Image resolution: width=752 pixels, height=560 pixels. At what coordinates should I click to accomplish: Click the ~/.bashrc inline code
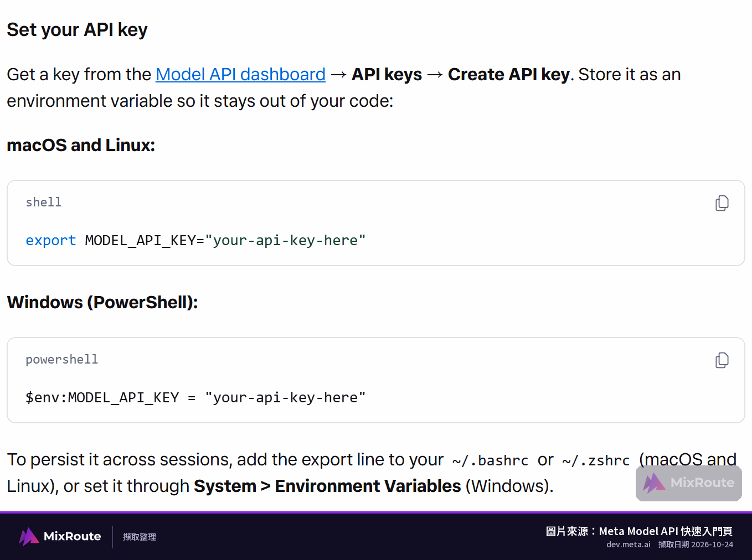(x=490, y=460)
